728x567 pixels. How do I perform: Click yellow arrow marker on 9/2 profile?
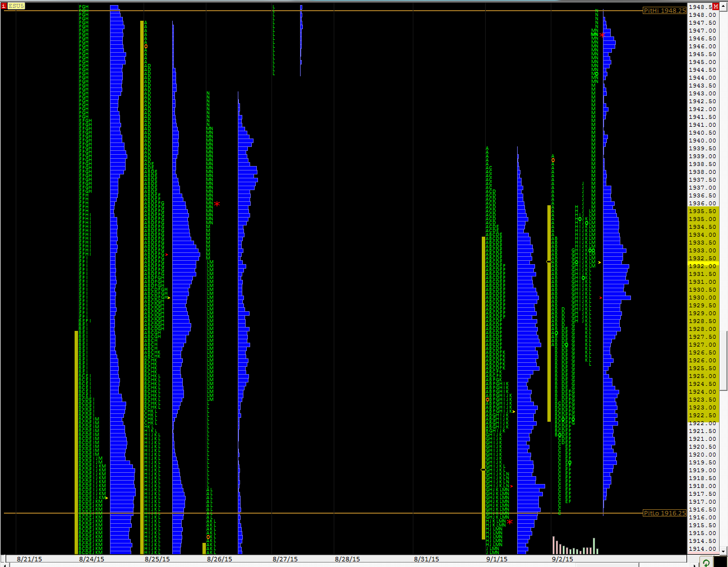600,262
